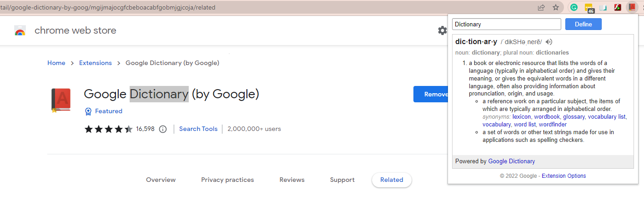Select the Reviews tab
This screenshot has width=644, height=206.
tap(292, 180)
